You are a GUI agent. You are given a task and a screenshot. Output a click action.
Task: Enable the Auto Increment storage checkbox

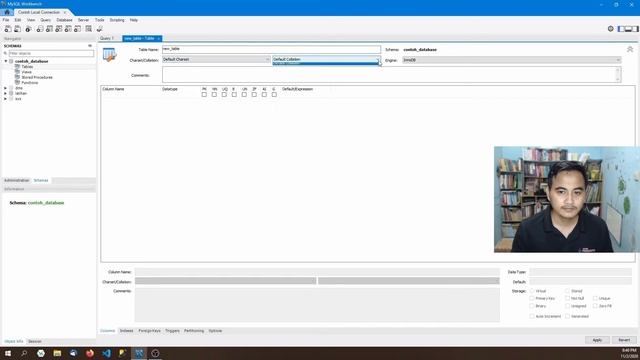[532, 316]
